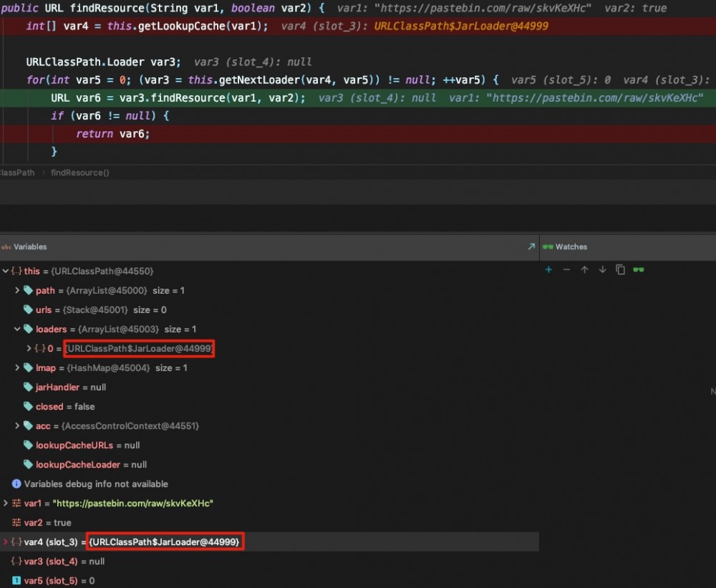Add a new watch with the plus icon
The width and height of the screenshot is (716, 588).
pyautogui.click(x=548, y=270)
